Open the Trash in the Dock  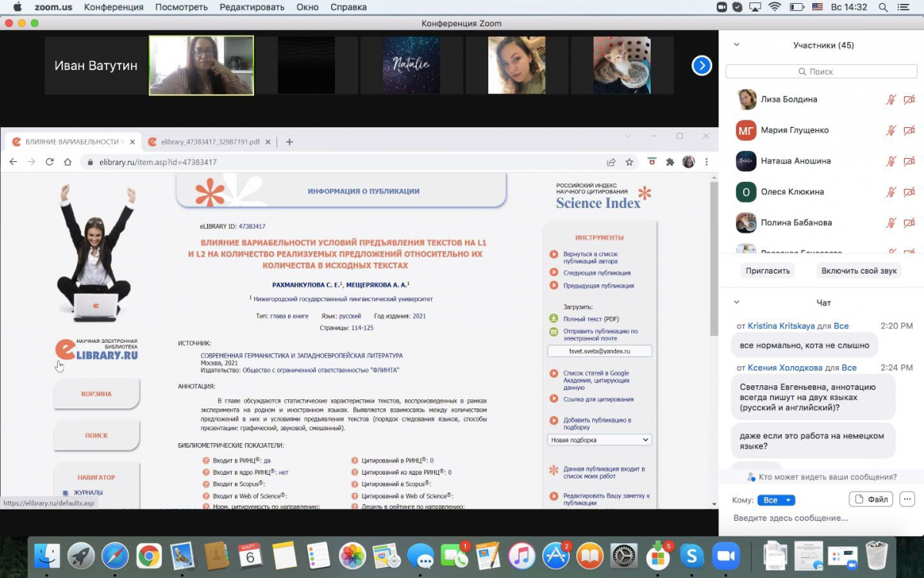pos(876,556)
